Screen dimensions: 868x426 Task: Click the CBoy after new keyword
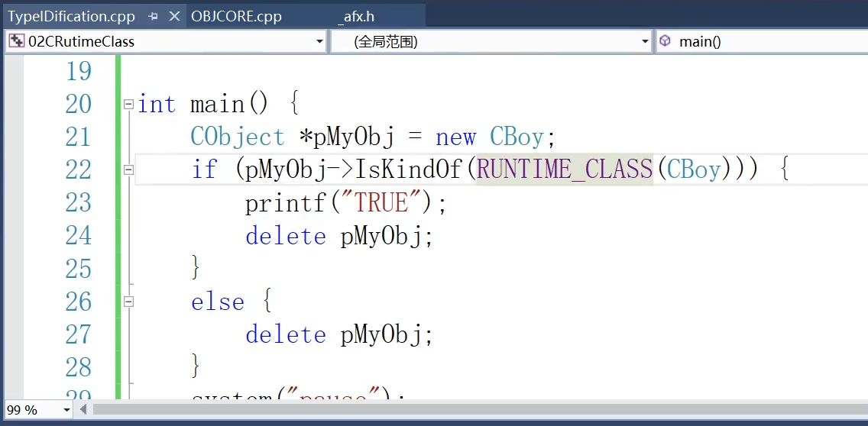pos(517,137)
